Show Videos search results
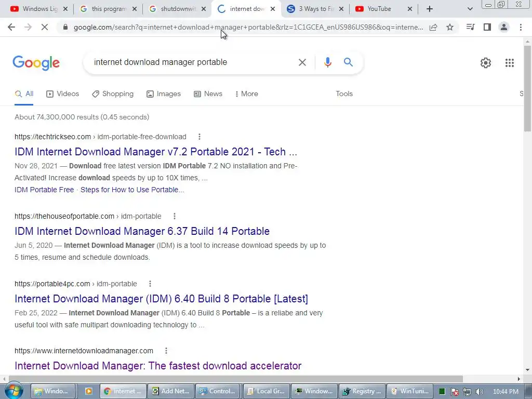Viewport: 532px width, 399px height. coord(63,94)
